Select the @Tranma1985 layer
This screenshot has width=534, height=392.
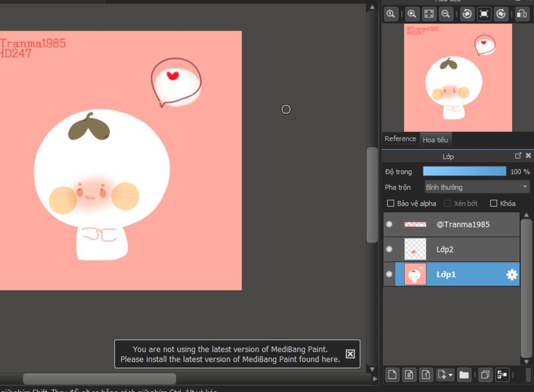click(x=452, y=224)
